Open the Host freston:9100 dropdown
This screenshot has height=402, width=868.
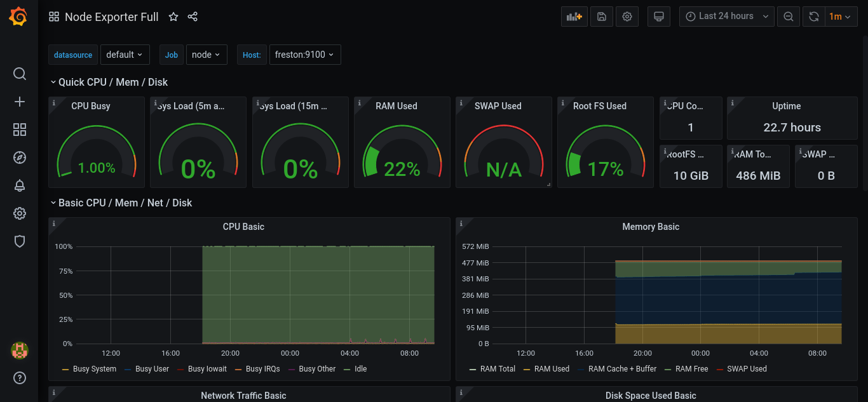tap(305, 55)
